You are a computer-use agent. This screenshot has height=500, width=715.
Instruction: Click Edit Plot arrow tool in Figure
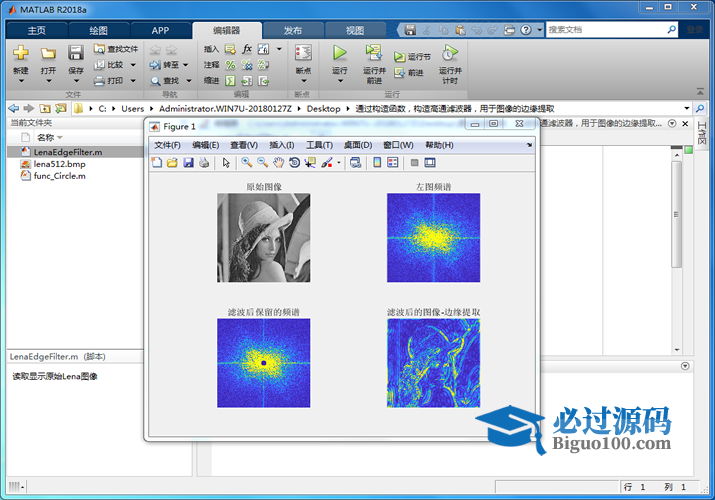(x=226, y=162)
